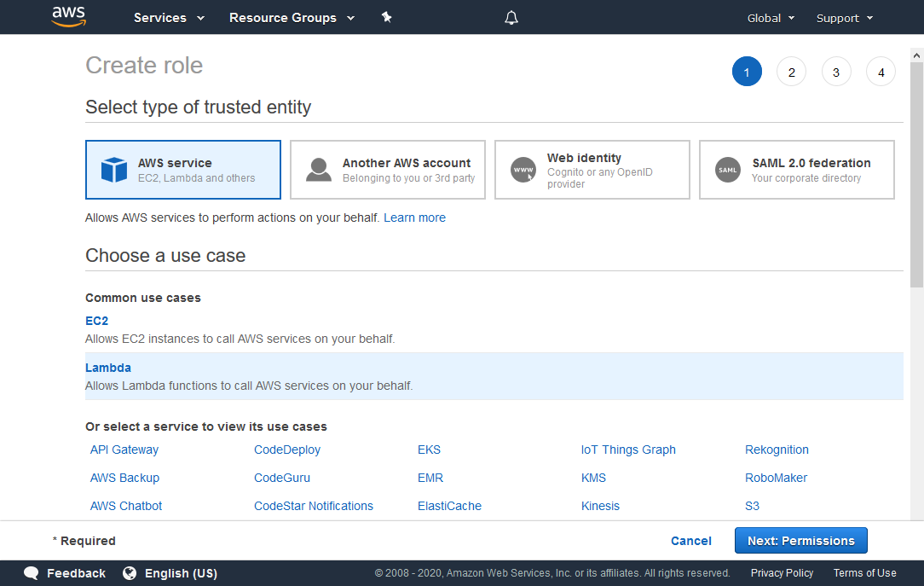Image resolution: width=924 pixels, height=586 pixels.
Task: Click the scrollbar up arrow
Action: 916,55
